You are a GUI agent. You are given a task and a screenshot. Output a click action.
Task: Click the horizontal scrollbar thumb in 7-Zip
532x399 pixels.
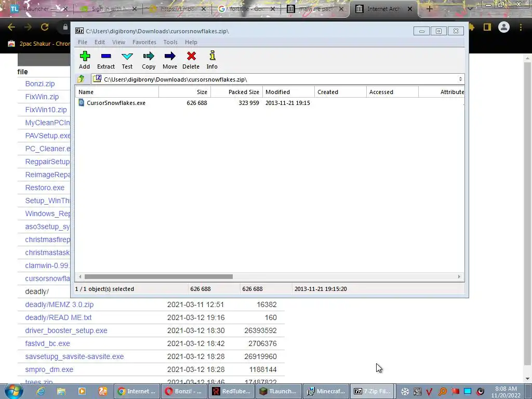pos(158,276)
